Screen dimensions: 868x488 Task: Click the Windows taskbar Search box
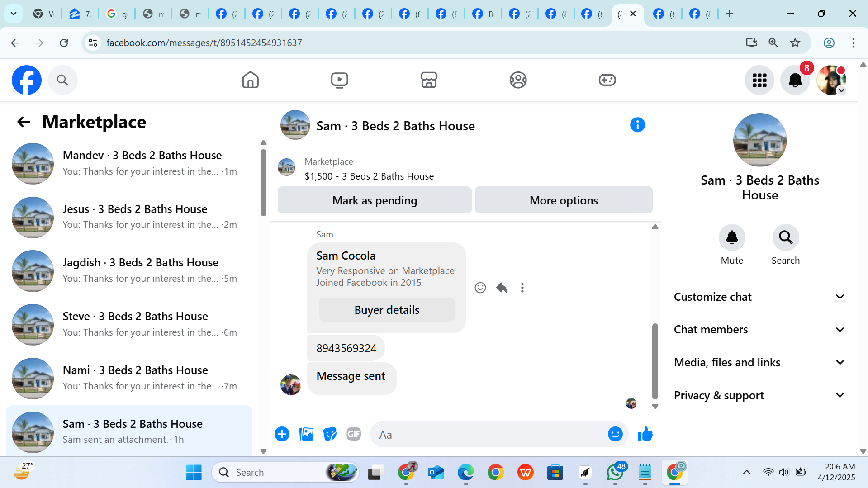285,472
